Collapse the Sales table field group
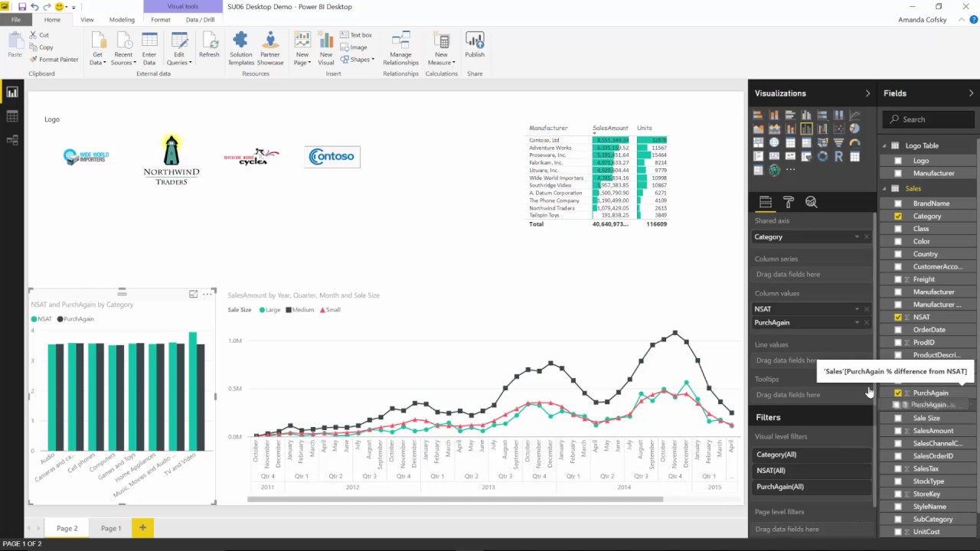 pyautogui.click(x=884, y=188)
